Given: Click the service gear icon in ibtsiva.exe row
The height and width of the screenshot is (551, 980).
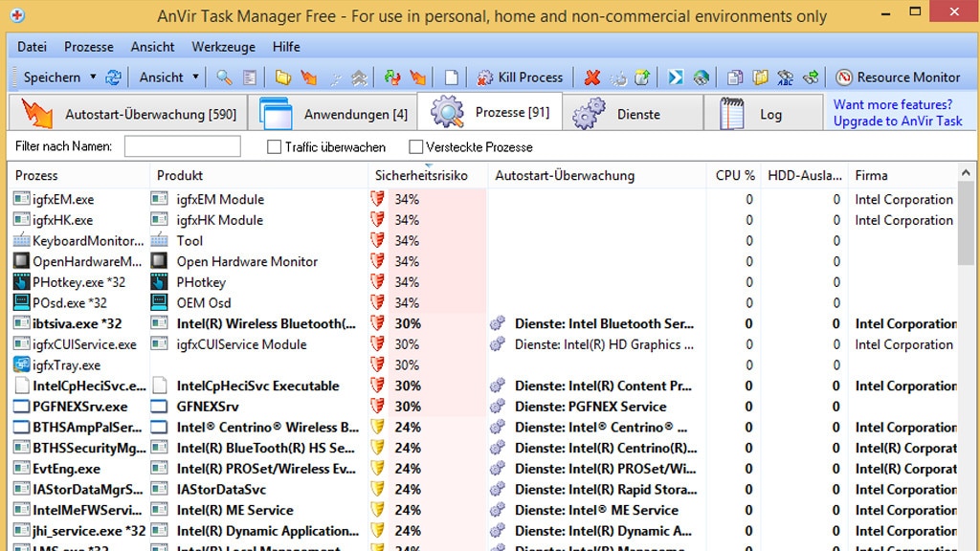Looking at the screenshot, I should [x=498, y=323].
